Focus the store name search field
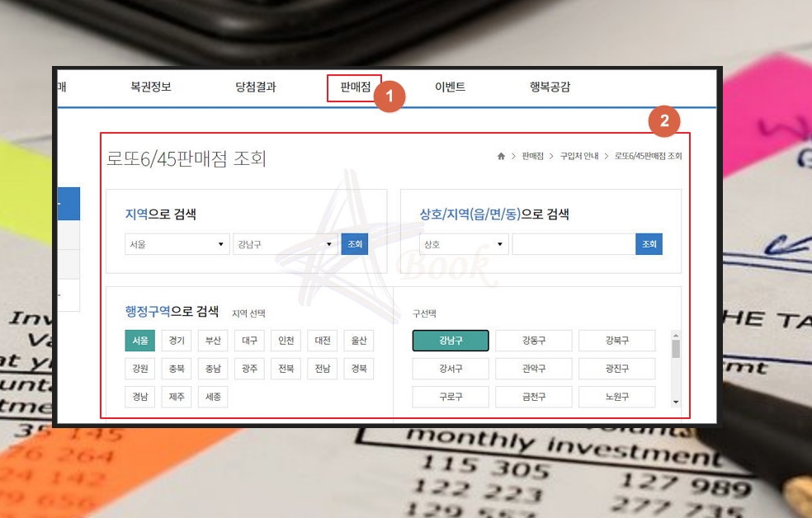Screen dimensions: 812x518 (574, 244)
